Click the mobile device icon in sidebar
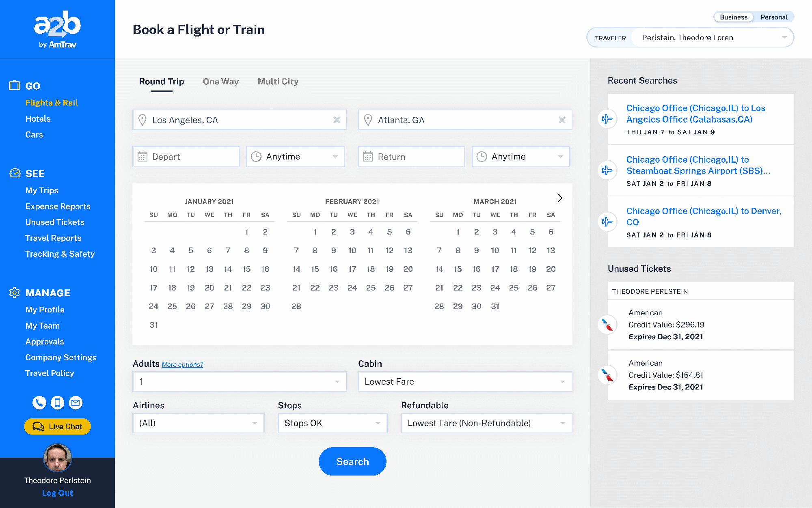The image size is (812, 508). coord(57,403)
